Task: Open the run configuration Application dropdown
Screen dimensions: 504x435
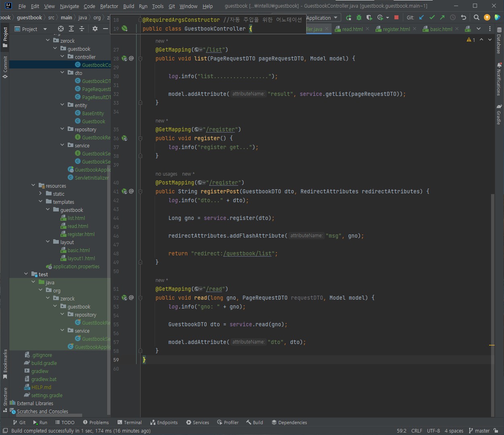Action: pos(323,18)
